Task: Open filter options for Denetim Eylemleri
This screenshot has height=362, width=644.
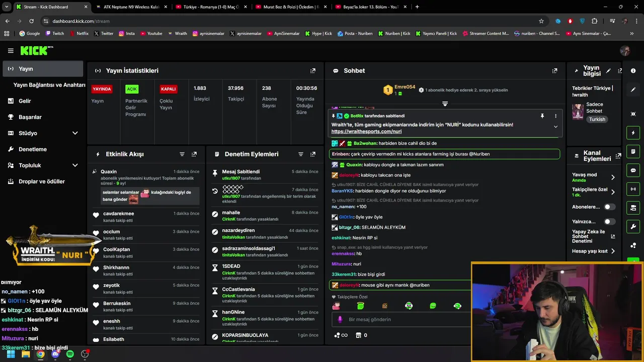Action: [x=301, y=154]
